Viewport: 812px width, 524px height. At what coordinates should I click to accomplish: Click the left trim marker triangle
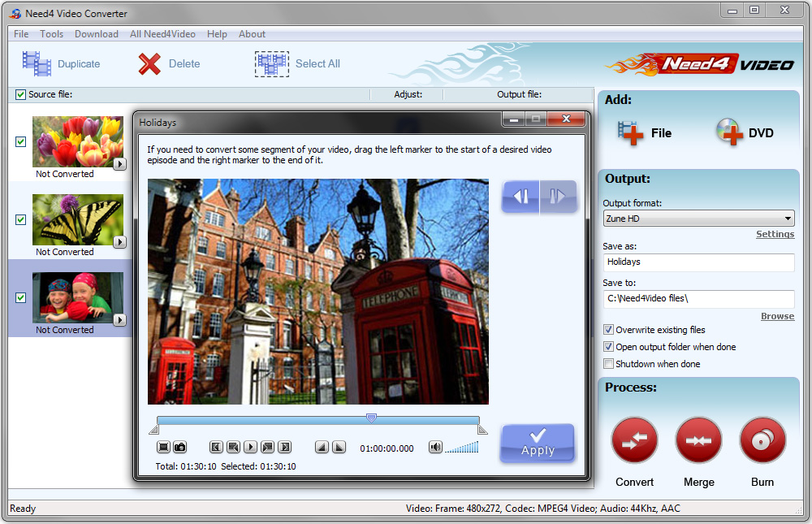[153, 429]
